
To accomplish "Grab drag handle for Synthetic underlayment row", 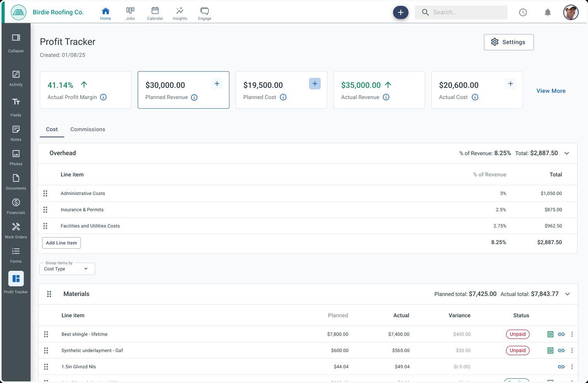I will point(46,351).
